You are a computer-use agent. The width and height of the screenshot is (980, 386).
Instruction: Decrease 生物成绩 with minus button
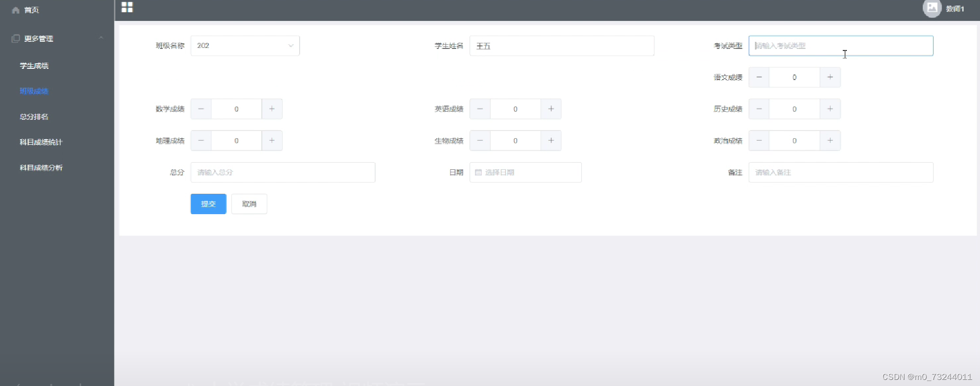click(480, 141)
